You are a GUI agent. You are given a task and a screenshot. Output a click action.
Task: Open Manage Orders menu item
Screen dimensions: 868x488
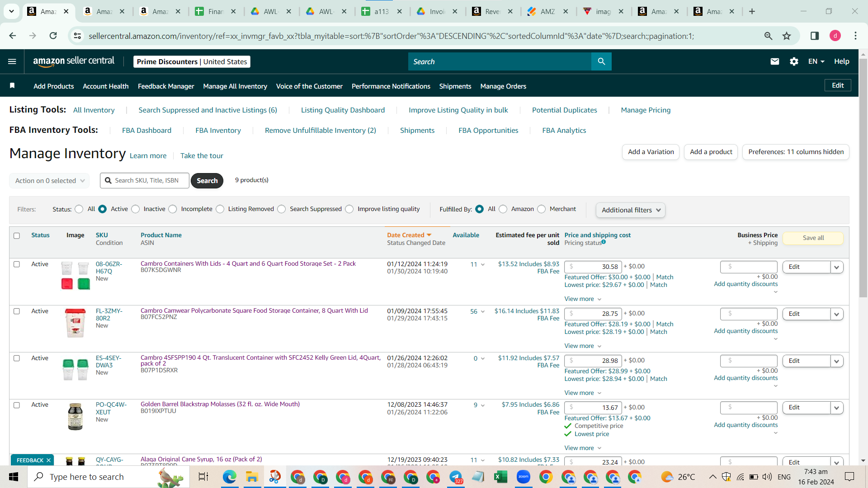click(x=503, y=86)
